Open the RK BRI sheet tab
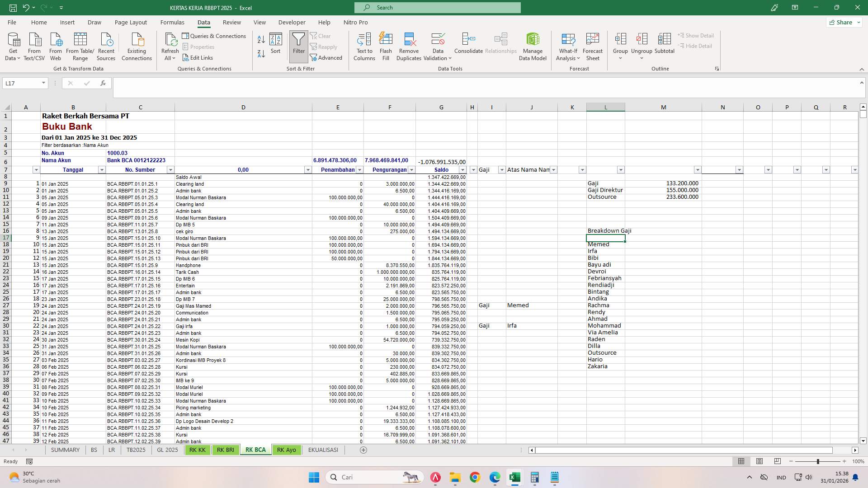The width and height of the screenshot is (868, 488). pos(225,450)
